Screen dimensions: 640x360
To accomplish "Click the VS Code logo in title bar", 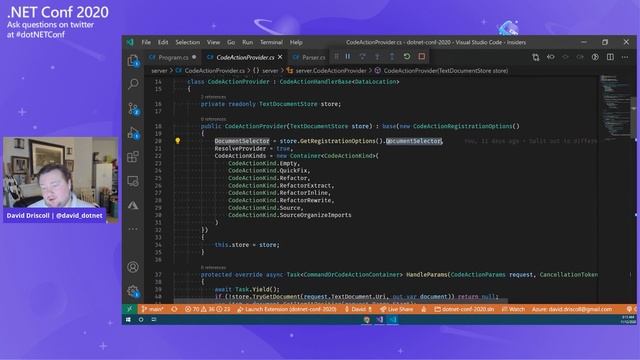I will [130, 42].
